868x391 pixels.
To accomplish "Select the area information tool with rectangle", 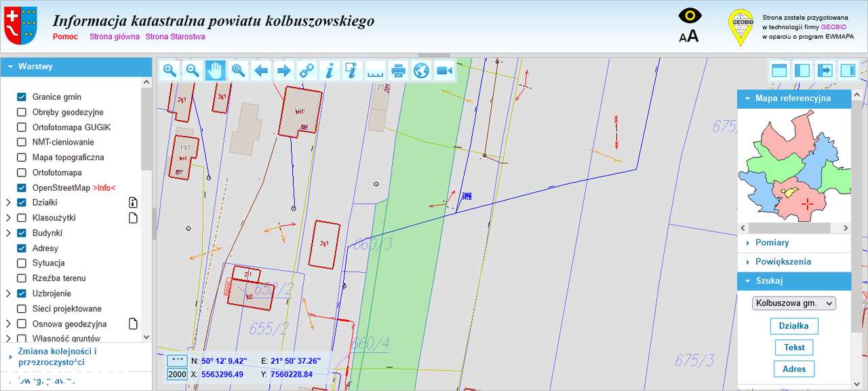I will (x=353, y=70).
